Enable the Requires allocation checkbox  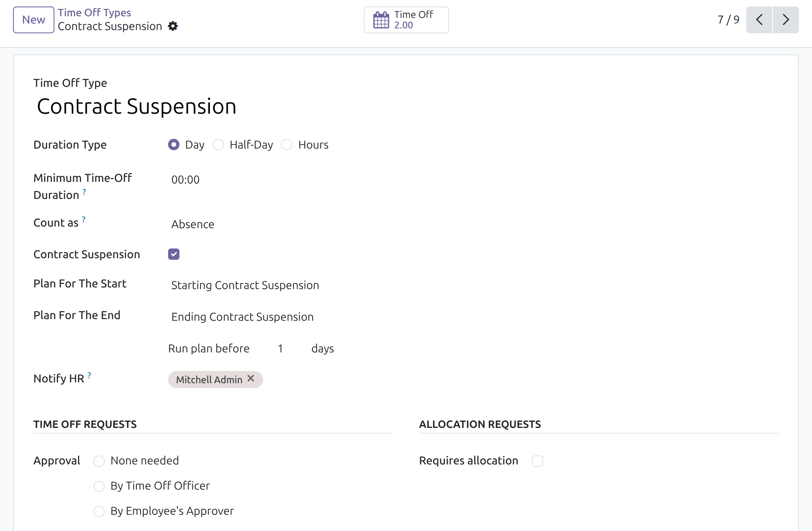(x=538, y=461)
